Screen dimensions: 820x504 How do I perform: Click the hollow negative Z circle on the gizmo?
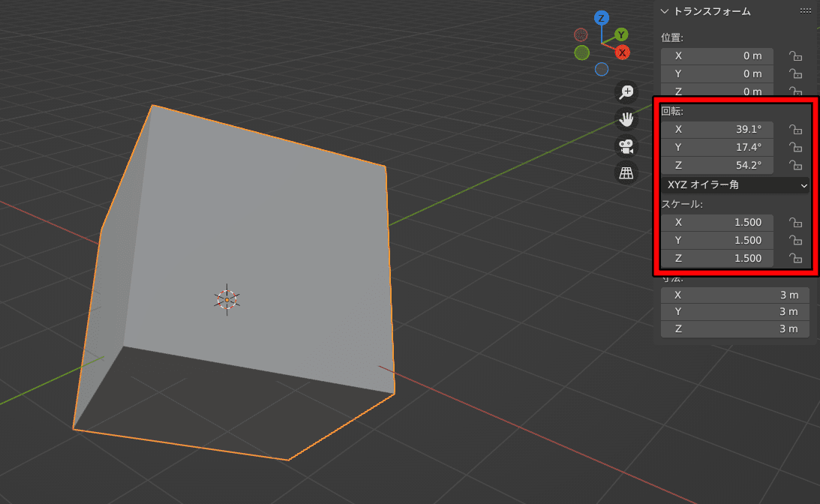pyautogui.click(x=602, y=69)
